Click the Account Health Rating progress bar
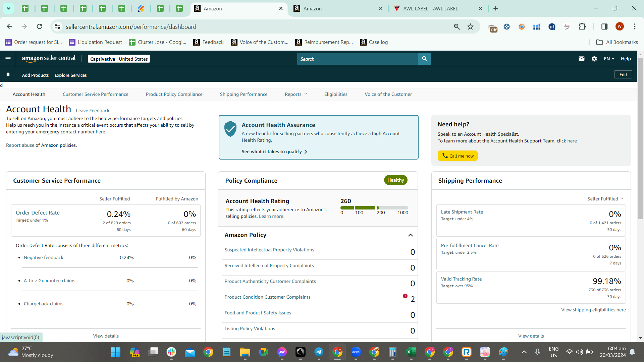The width and height of the screenshot is (644, 362). (374, 208)
